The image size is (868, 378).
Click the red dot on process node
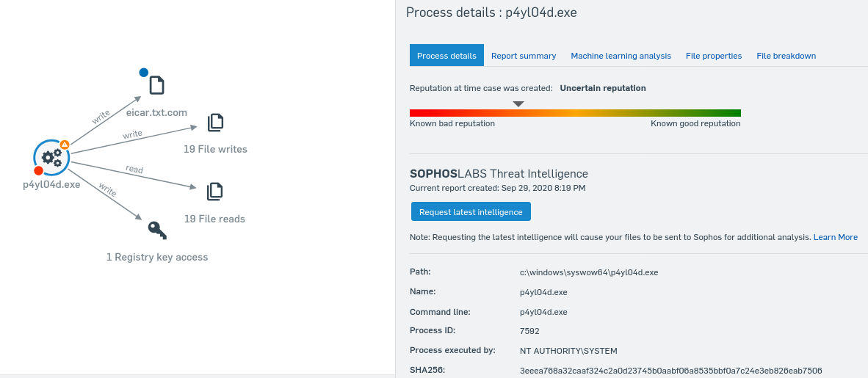[39, 171]
